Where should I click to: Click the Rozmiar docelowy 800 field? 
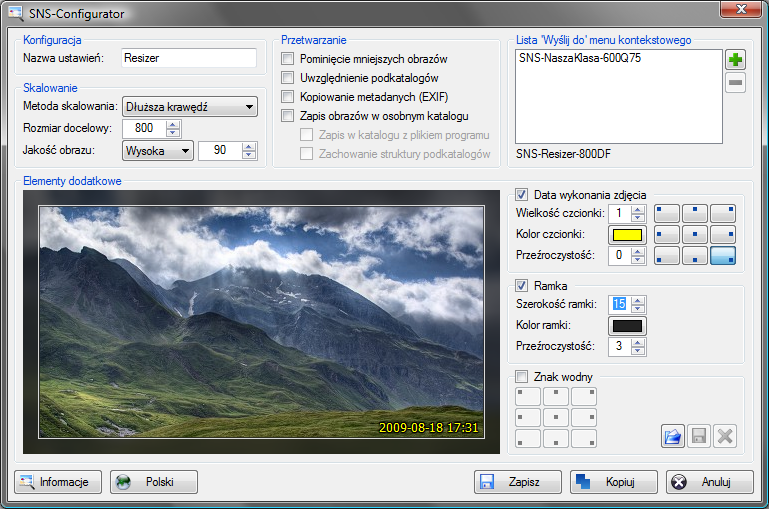pos(144,128)
